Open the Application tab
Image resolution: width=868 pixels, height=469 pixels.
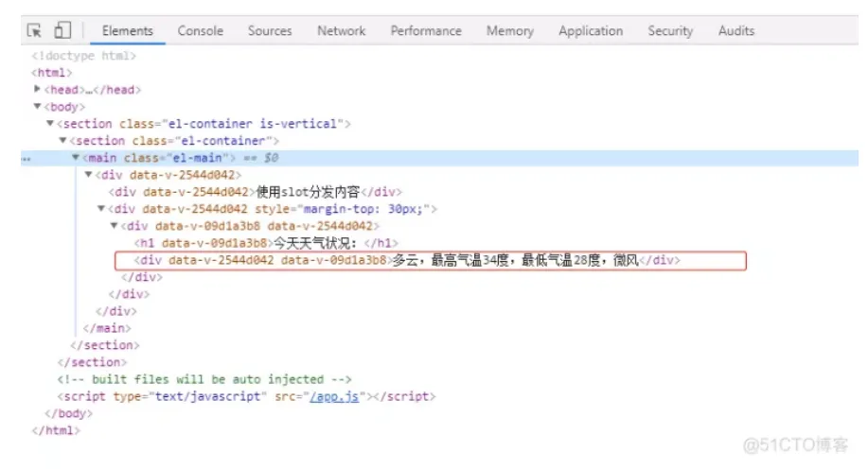pyautogui.click(x=591, y=31)
